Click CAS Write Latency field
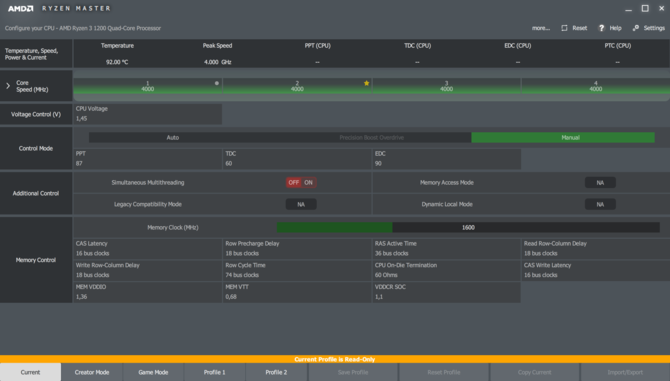The width and height of the screenshot is (670, 381). pos(596,270)
